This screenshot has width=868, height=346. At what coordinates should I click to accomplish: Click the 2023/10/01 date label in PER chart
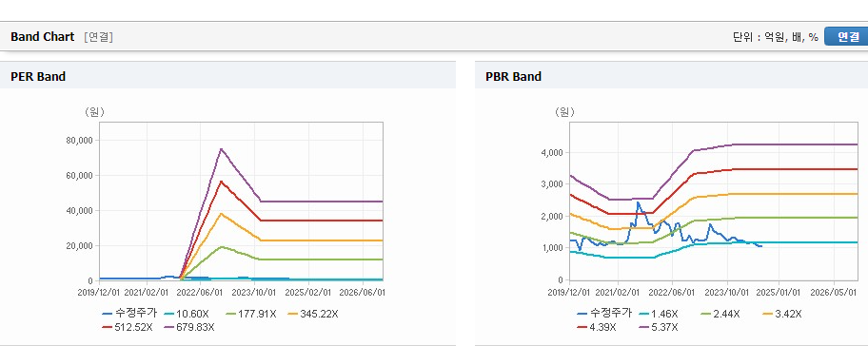(x=255, y=292)
